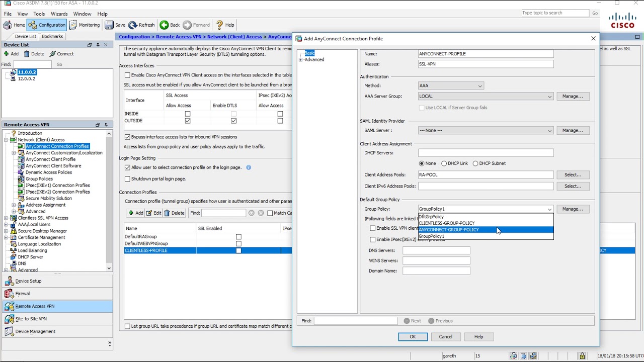
Task: Expand Clientless SSL VPN Access node
Action: pyautogui.click(x=6, y=218)
